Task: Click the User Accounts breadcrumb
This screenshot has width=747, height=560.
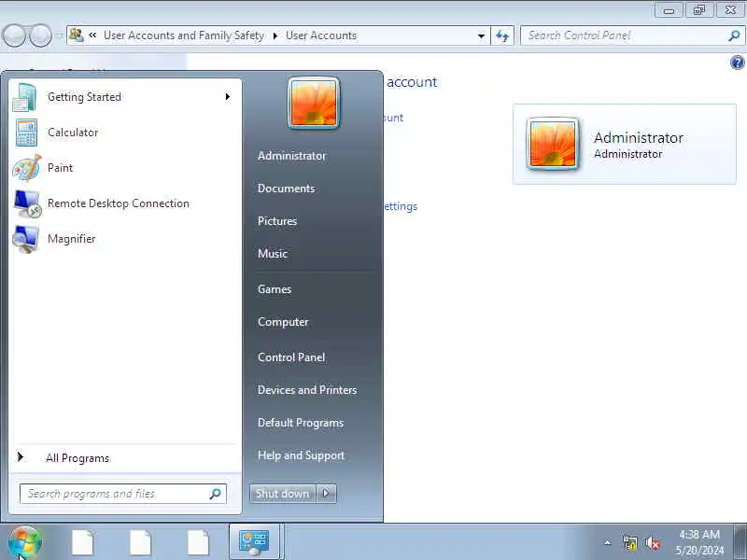Action: tap(321, 35)
